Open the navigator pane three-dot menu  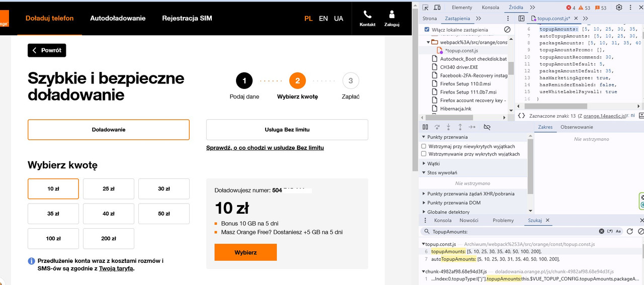tap(508, 19)
